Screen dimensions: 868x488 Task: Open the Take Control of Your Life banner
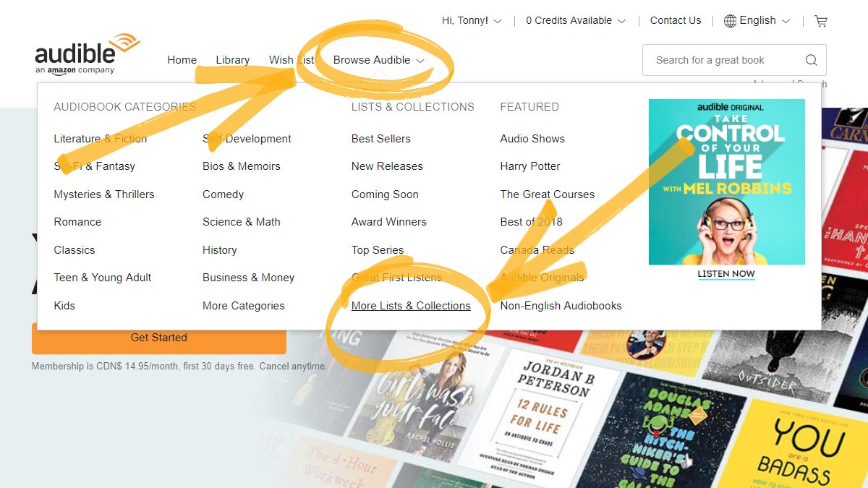[x=726, y=181]
